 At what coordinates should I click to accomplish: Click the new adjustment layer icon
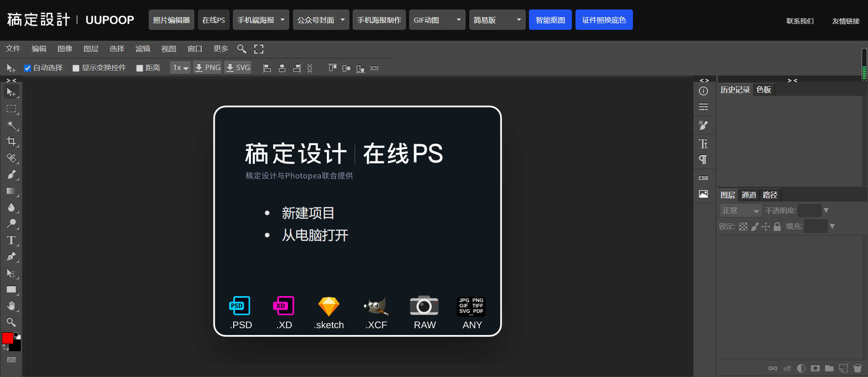coord(801,368)
